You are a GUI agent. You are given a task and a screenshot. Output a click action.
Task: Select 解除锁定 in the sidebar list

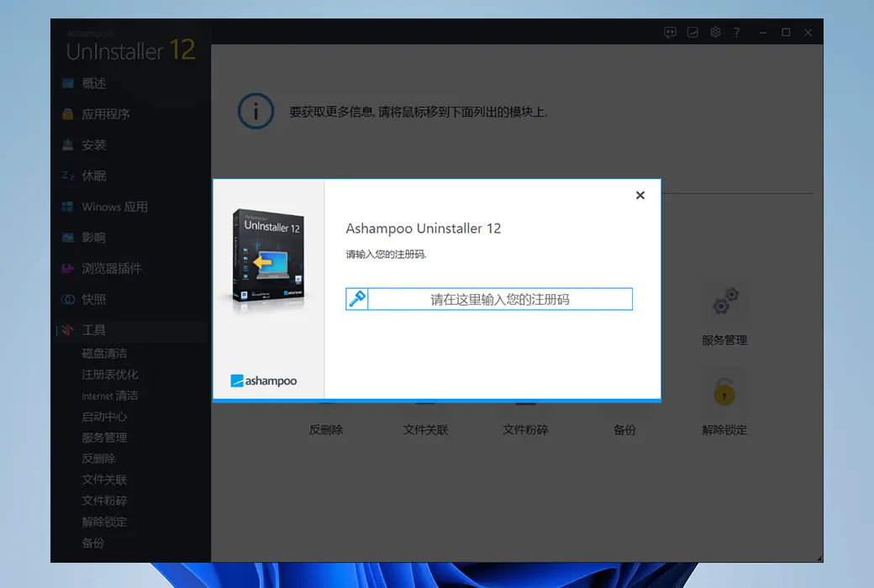click(104, 522)
